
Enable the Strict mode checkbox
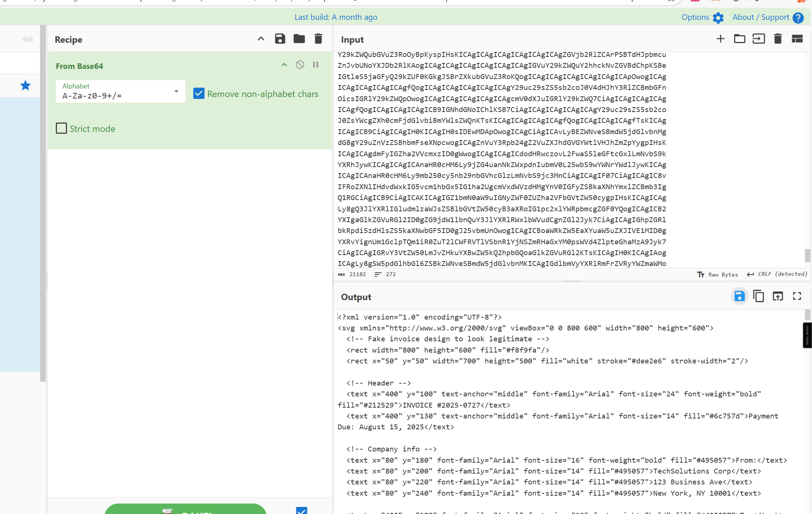click(61, 128)
